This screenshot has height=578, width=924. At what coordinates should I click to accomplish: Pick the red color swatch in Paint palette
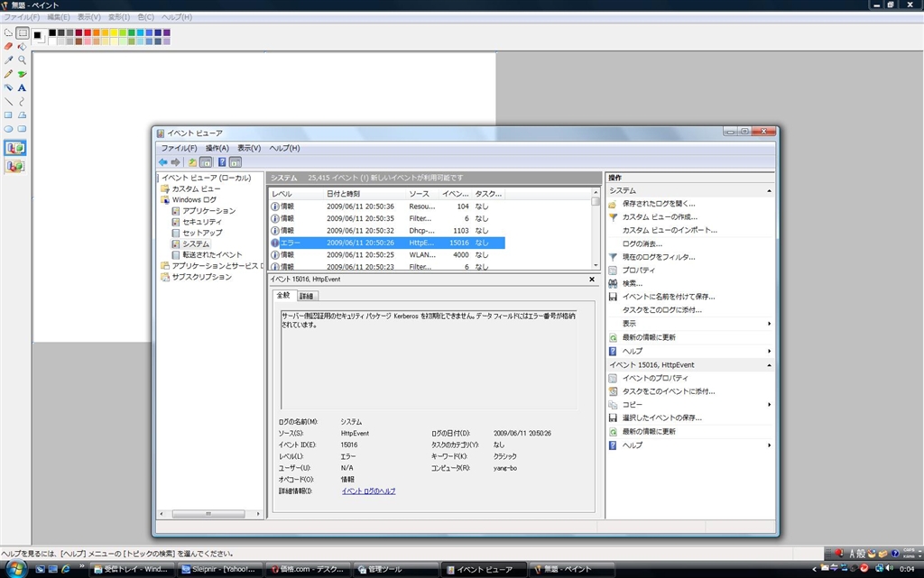point(88,32)
